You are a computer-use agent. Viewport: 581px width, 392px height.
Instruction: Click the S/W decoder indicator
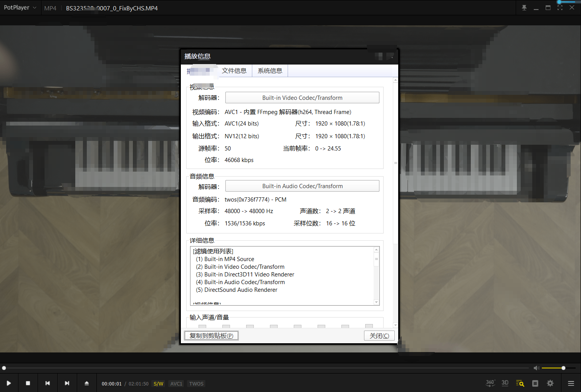pos(159,384)
